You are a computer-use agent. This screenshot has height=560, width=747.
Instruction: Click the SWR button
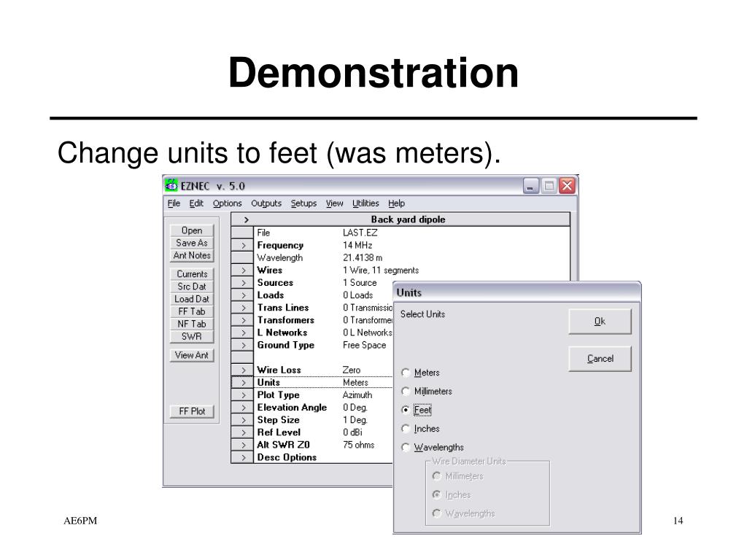192,336
